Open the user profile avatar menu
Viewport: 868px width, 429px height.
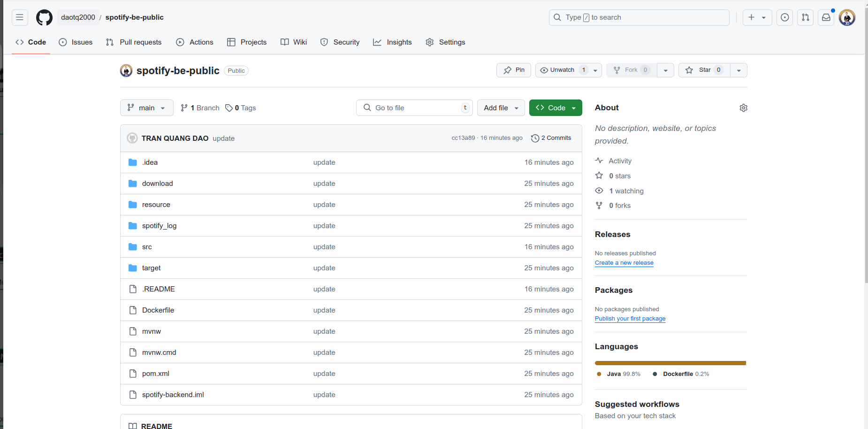click(x=847, y=17)
